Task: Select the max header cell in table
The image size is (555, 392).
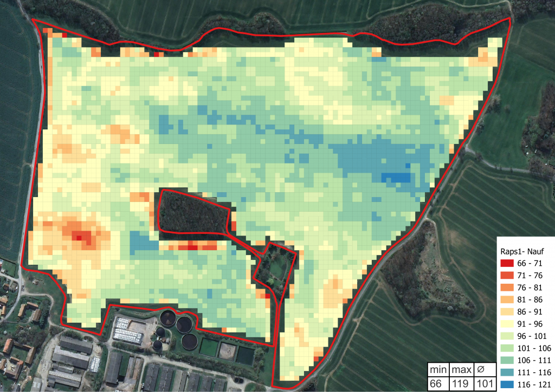Action: pos(462,370)
